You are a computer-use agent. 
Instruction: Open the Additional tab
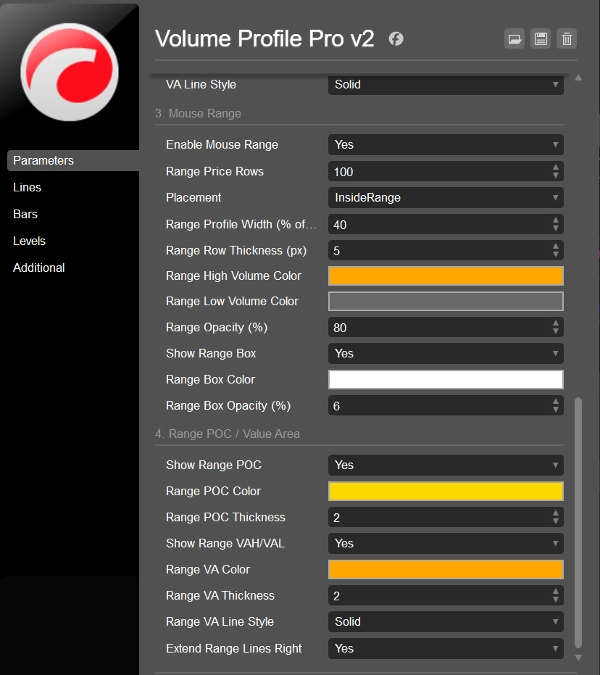pyautogui.click(x=39, y=268)
